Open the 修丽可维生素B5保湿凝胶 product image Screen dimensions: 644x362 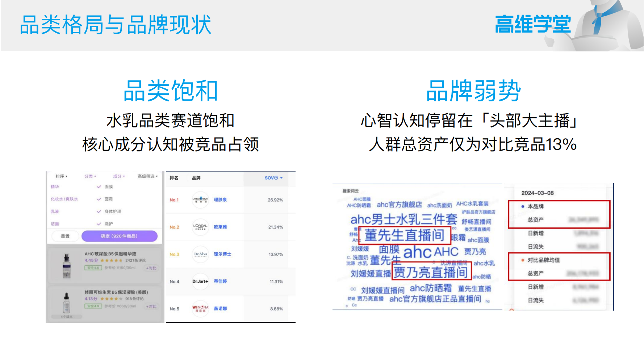pyautogui.click(x=67, y=303)
